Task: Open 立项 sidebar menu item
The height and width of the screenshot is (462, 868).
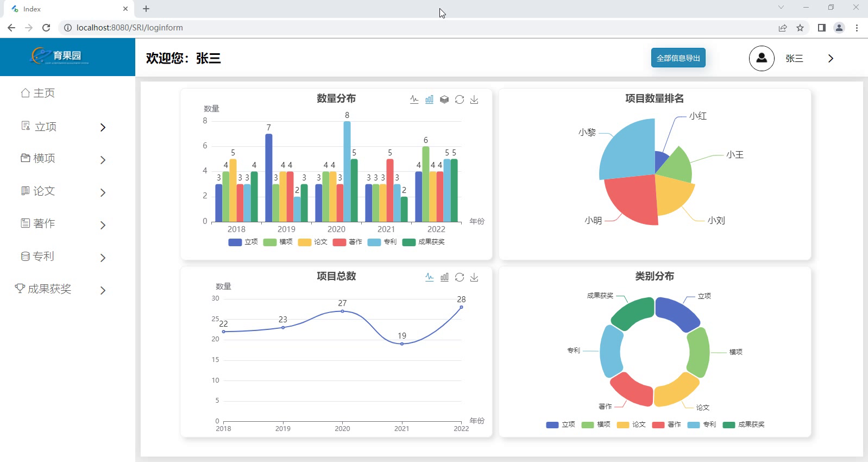Action: (39, 127)
